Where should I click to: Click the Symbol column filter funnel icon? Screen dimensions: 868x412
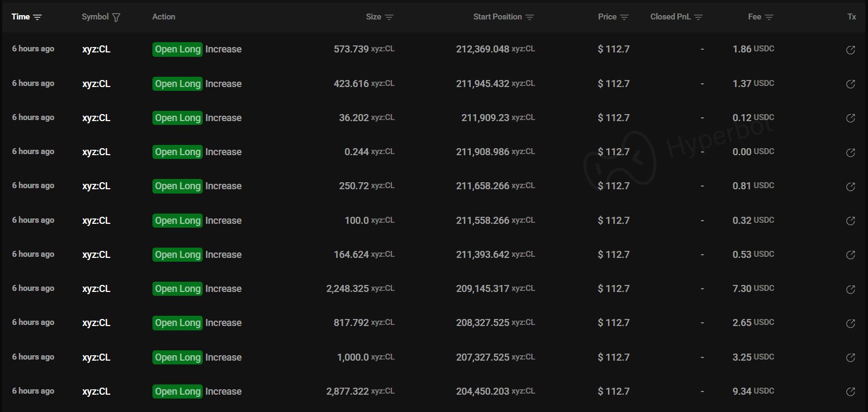coord(116,17)
